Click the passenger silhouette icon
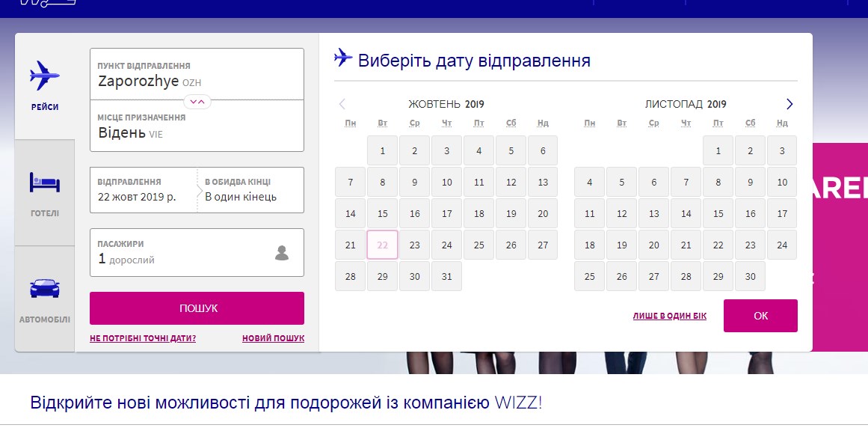The height and width of the screenshot is (428, 868). tap(282, 253)
